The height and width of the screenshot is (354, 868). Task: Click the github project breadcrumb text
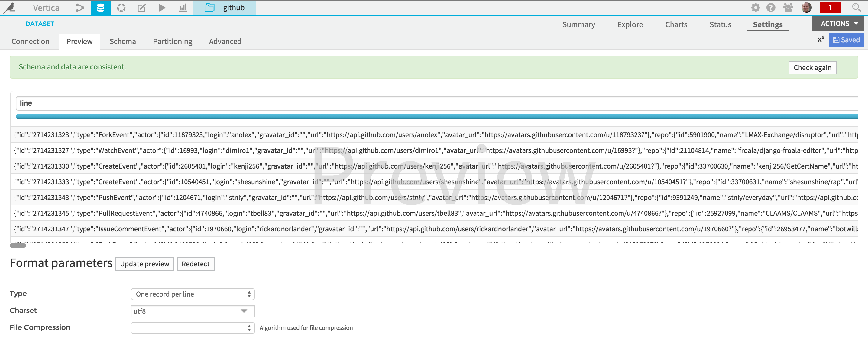tap(234, 8)
